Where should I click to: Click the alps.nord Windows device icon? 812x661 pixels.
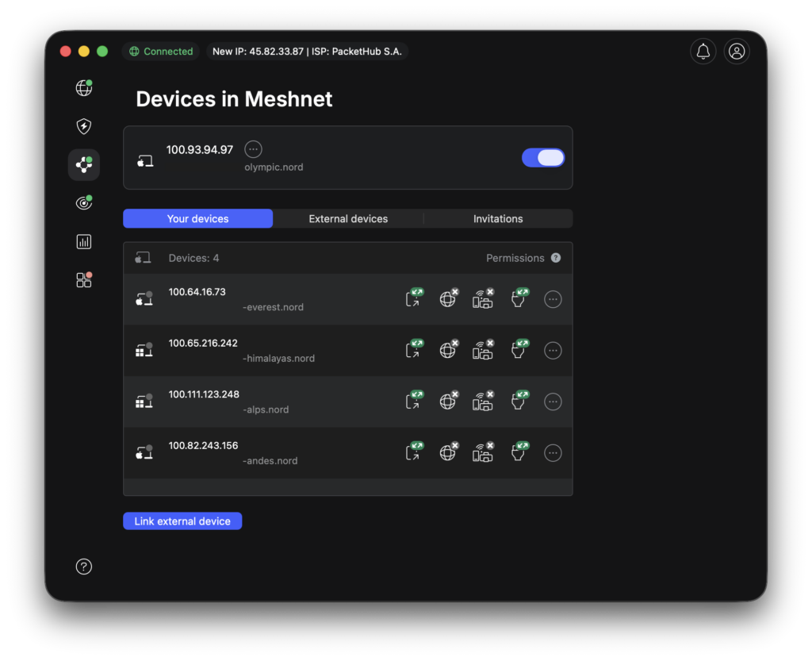pos(144,402)
